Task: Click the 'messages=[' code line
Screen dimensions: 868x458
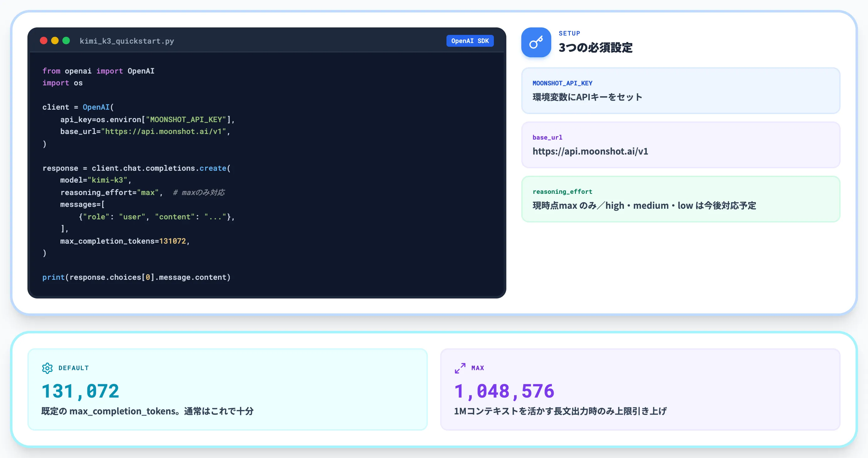Action: 83,205
